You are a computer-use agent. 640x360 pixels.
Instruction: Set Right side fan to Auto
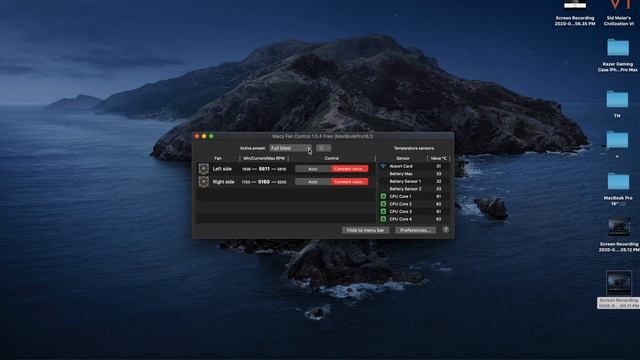(x=313, y=182)
